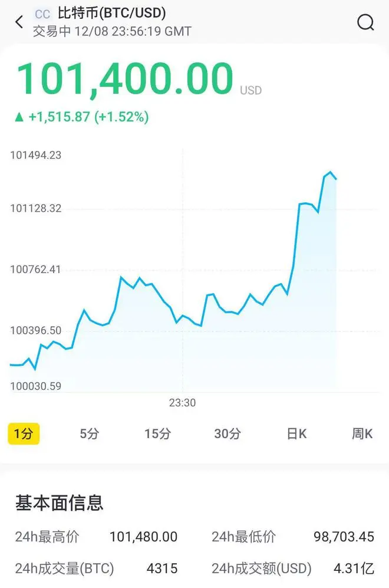Tap the 24h最高价 value 101,480.00
This screenshot has width=389, height=588.
click(143, 537)
